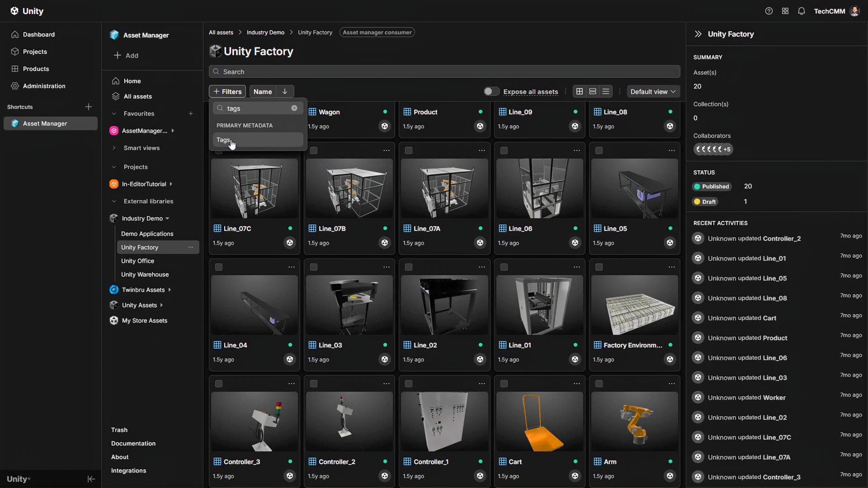Open the Trash link
Image resolution: width=868 pixels, height=488 pixels.
(119, 430)
